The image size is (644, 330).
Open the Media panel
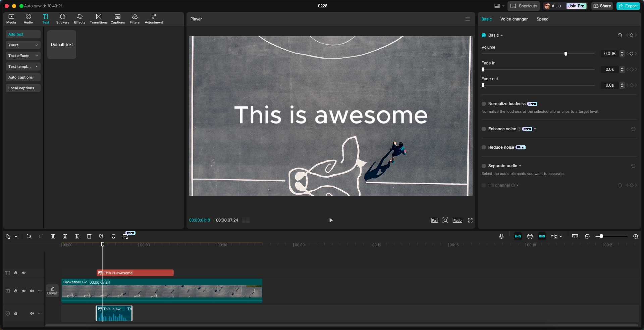[x=11, y=19]
